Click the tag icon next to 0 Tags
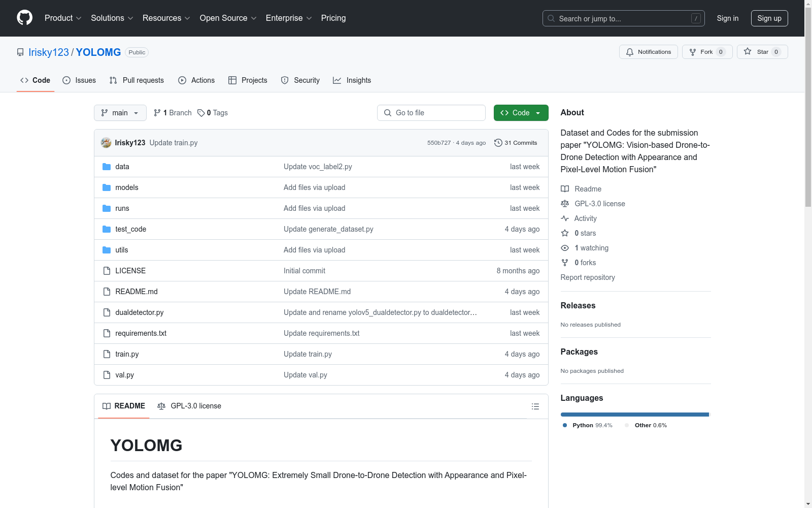Screen dimensions: 812x508 [x=201, y=113]
